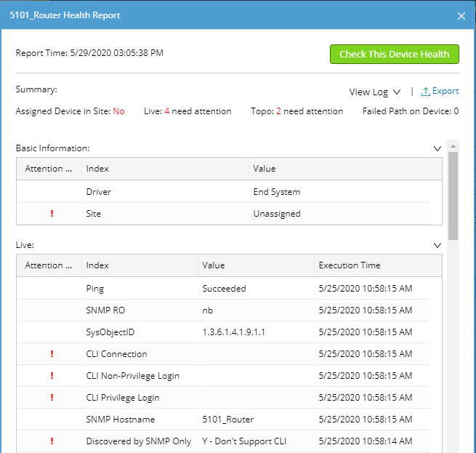
Task: Close the Router Health Report dialog
Action: tap(461, 16)
